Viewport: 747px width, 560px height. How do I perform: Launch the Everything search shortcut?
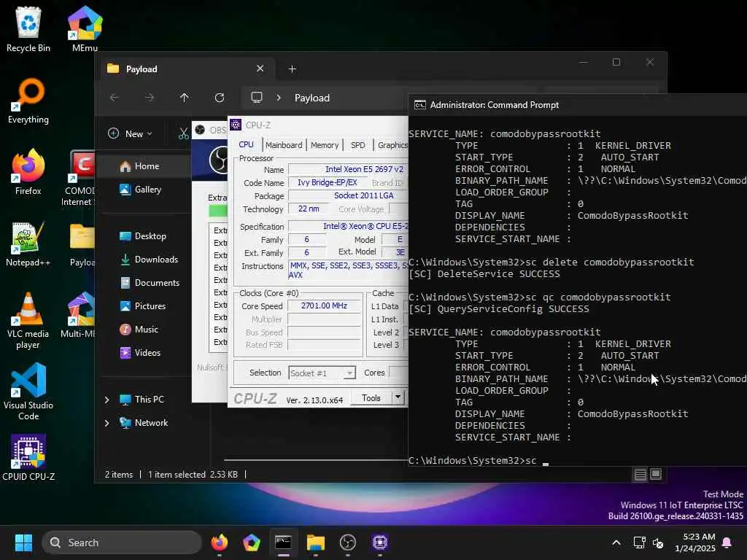click(28, 101)
